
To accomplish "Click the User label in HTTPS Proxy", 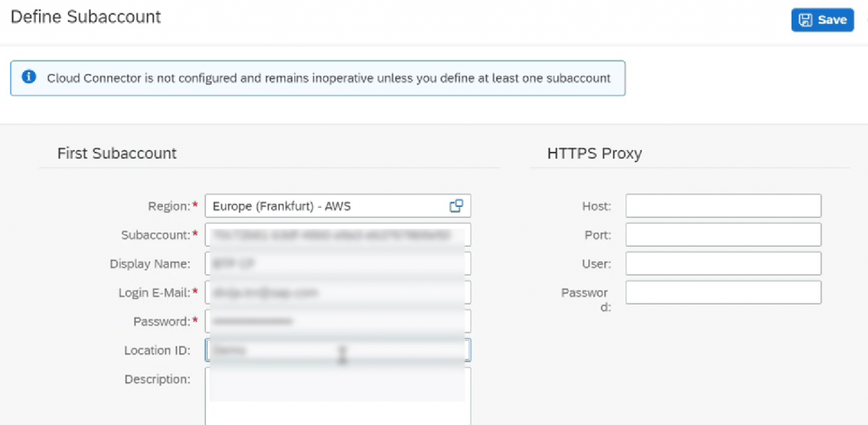I will 598,264.
